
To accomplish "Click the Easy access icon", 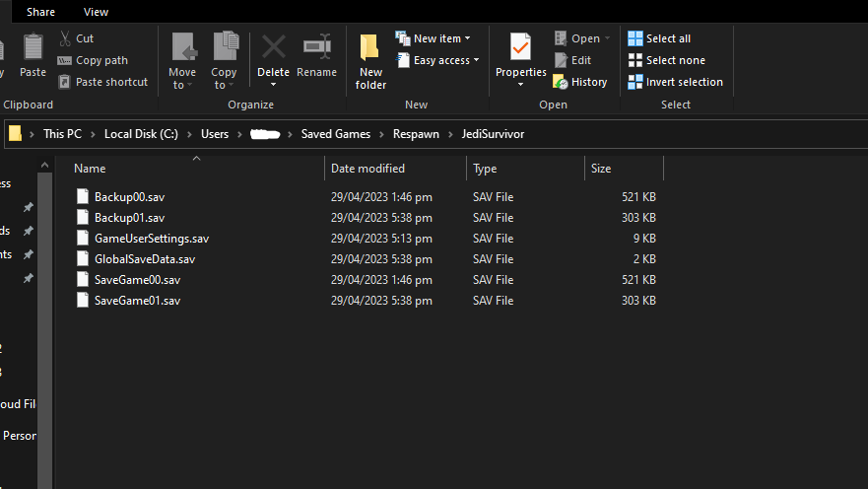I will coord(404,60).
